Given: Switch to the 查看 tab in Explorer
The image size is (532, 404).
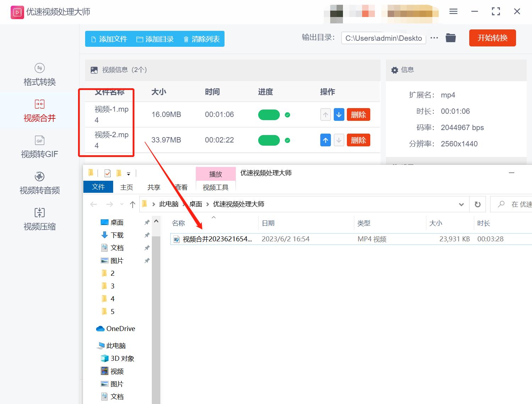Looking at the screenshot, I should [x=181, y=187].
